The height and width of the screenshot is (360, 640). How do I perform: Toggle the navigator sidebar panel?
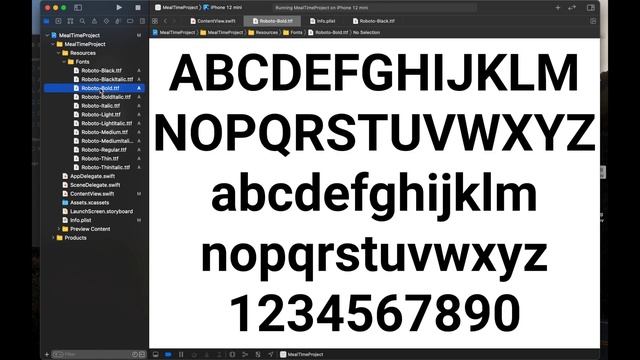click(78, 7)
